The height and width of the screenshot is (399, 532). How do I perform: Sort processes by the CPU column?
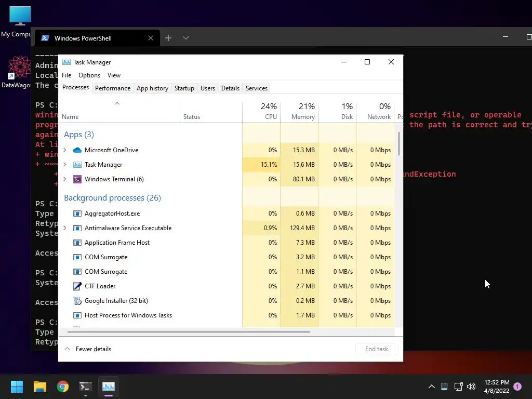click(261, 112)
